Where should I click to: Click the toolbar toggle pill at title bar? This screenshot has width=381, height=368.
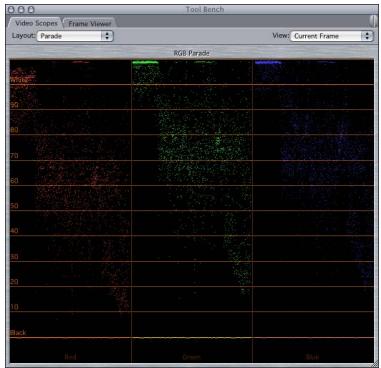coord(373,21)
